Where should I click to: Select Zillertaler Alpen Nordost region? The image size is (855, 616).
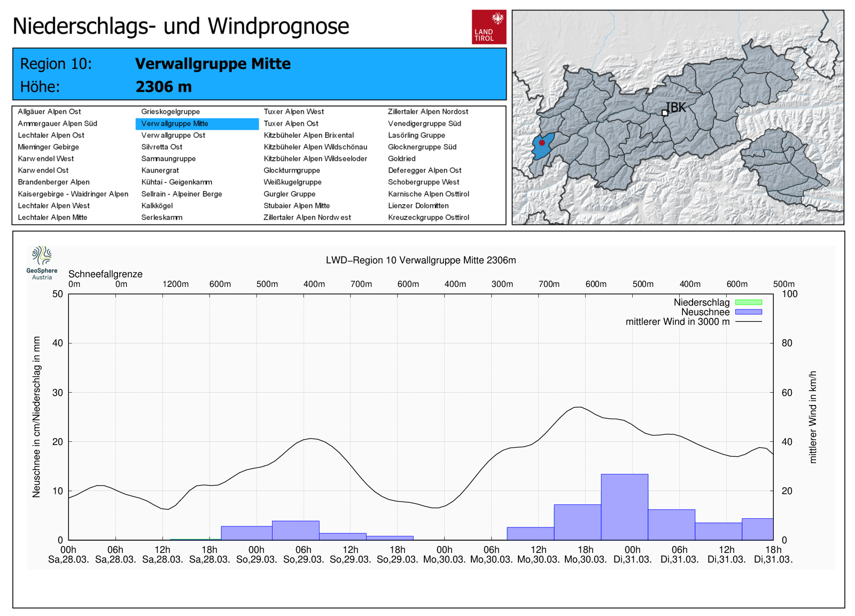428,112
